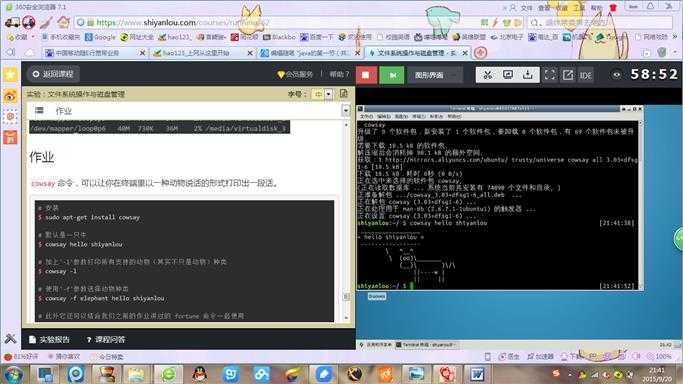
Task: Click the scissors clipboard icon
Action: 487,75
